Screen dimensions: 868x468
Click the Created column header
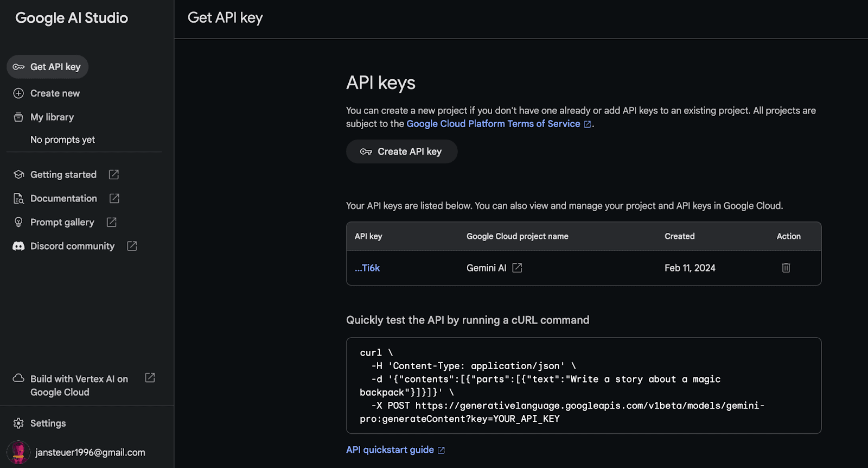(x=680, y=236)
